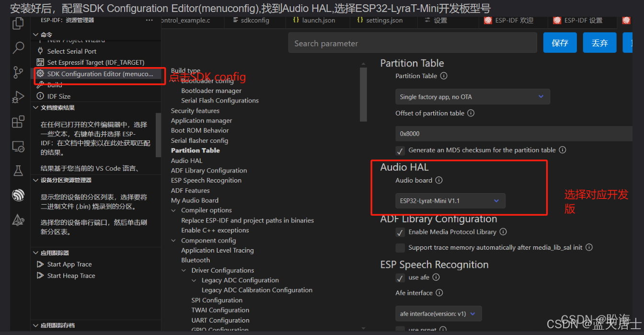Open Audio board dropdown ESP32-Lyrat-Mini V1.1

click(x=450, y=201)
